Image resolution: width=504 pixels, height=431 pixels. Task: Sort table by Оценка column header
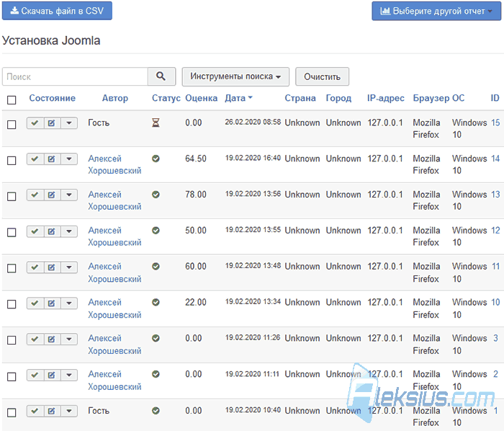tap(201, 98)
